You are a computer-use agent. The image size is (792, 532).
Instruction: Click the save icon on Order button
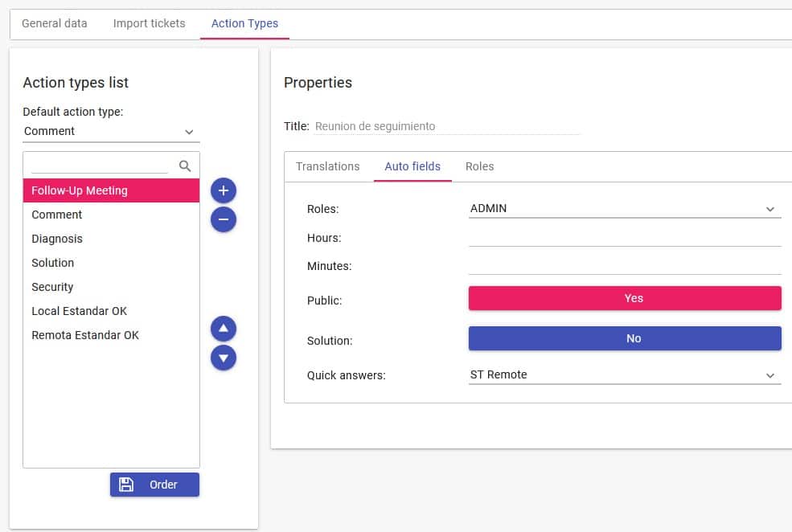click(126, 485)
